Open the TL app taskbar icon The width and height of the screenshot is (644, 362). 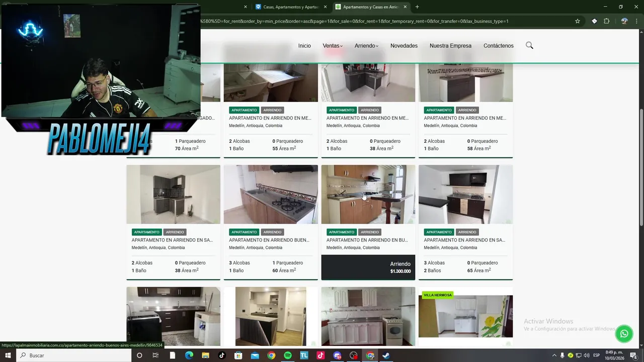tap(304, 355)
